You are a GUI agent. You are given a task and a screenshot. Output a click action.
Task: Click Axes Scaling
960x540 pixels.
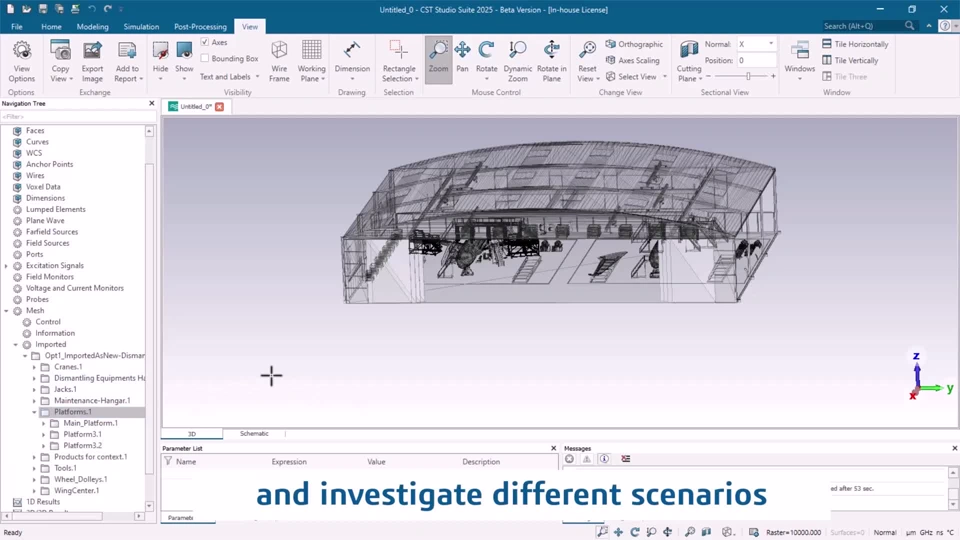[632, 61]
